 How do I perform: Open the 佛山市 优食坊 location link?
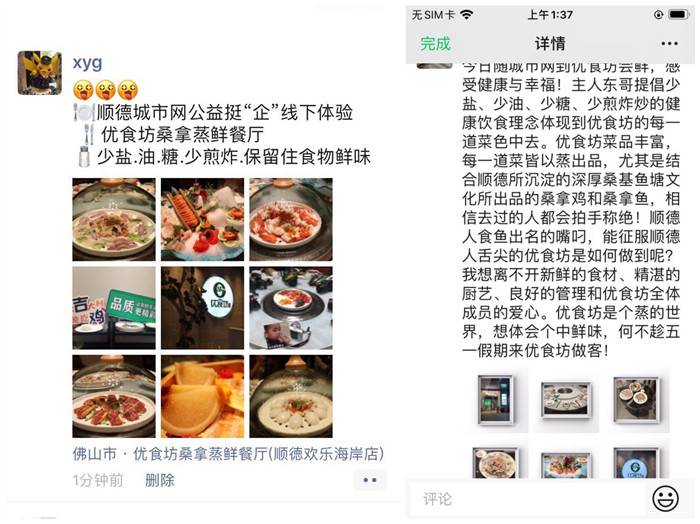pos(228,454)
